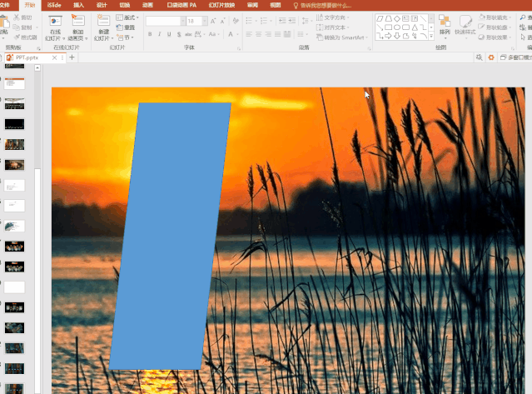Screen dimensions: 532x394
Task: Select the rectangle shape in gallery
Action: click(x=389, y=27)
